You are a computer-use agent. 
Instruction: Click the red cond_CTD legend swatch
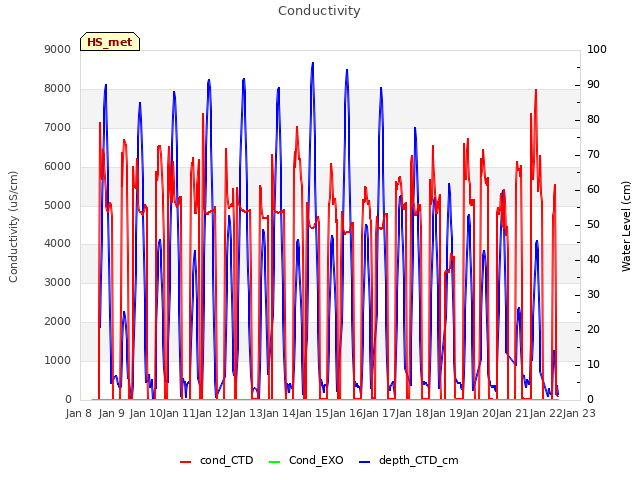[x=185, y=462]
